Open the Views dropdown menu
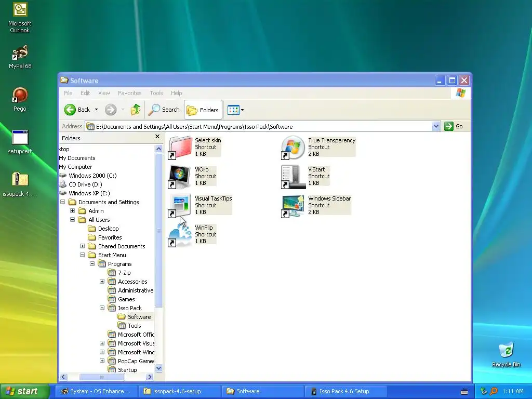 (x=235, y=110)
